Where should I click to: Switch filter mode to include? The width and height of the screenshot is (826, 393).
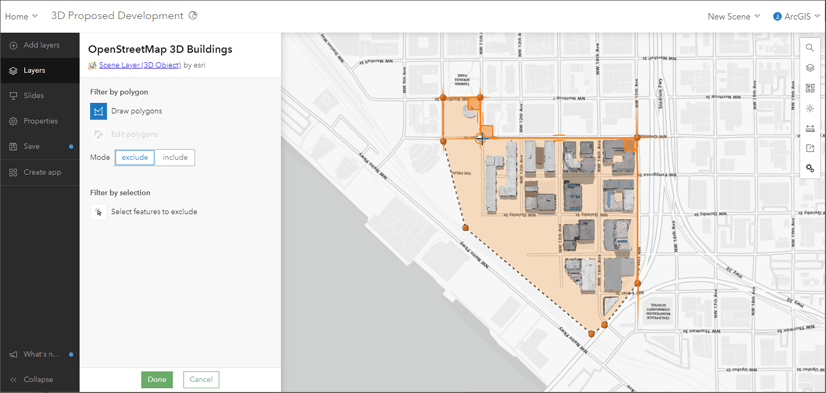175,158
